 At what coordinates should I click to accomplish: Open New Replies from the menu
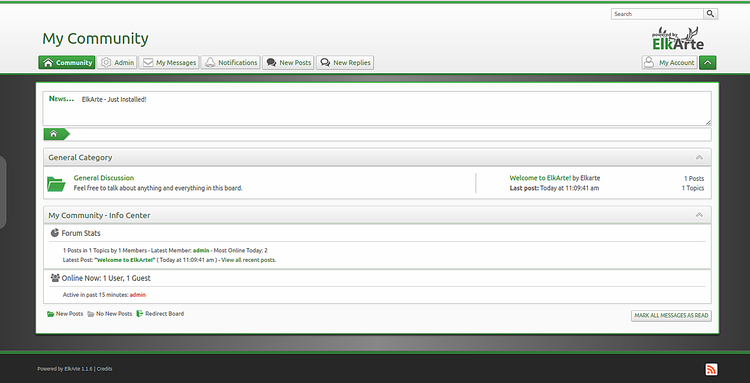(x=345, y=63)
